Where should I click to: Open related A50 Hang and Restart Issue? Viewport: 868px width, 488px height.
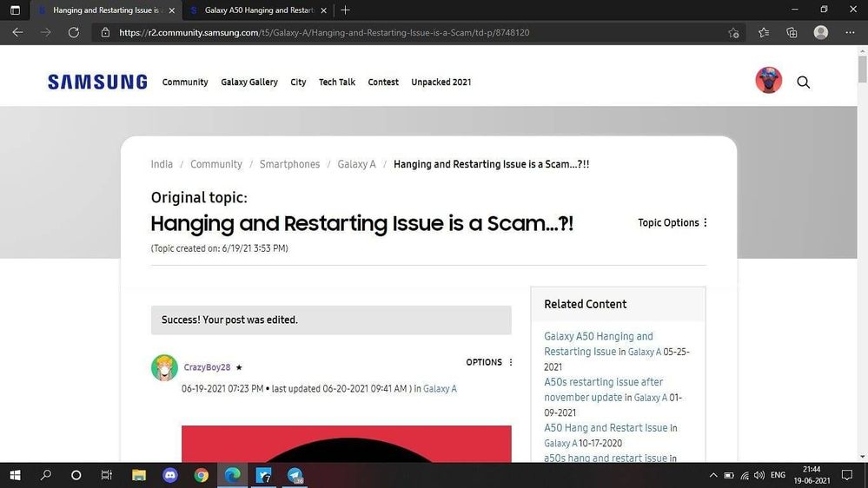click(606, 428)
